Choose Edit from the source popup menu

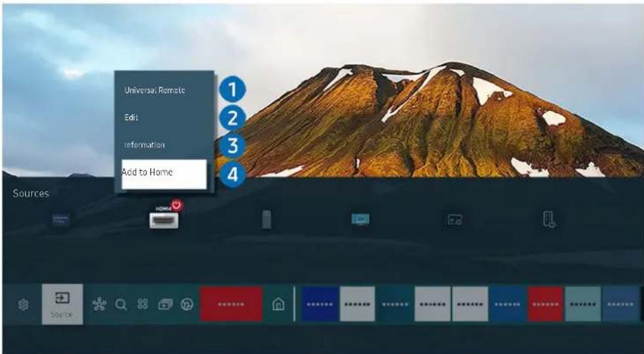pyautogui.click(x=131, y=117)
